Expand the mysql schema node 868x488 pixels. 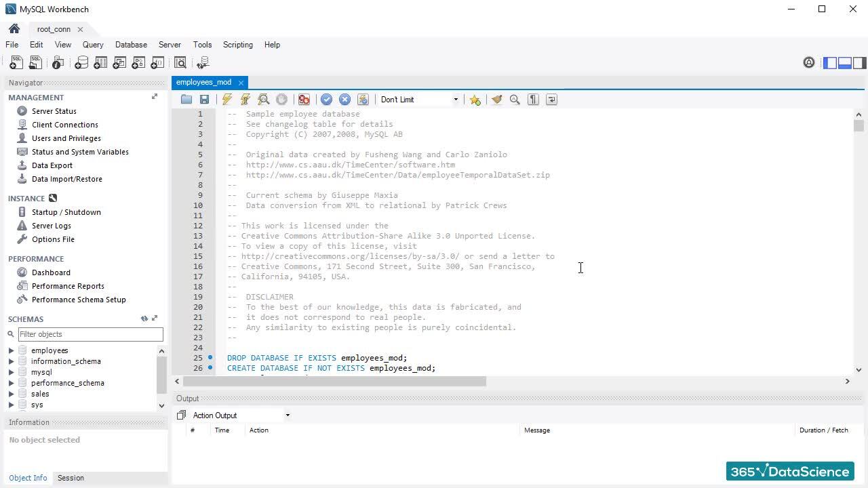pyautogui.click(x=12, y=372)
